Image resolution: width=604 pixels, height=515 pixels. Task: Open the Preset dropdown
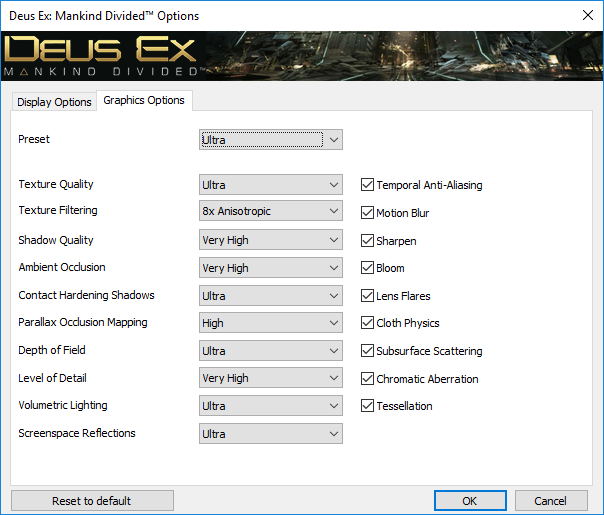271,139
